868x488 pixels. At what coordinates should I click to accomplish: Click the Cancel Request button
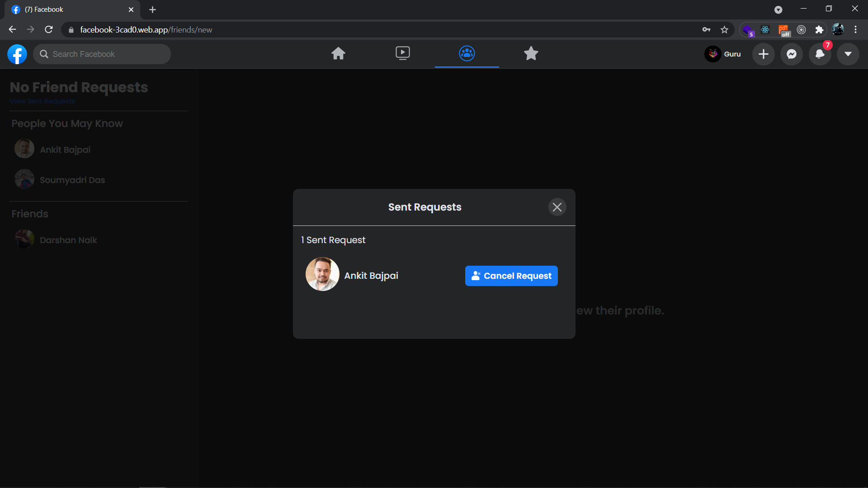pos(511,276)
